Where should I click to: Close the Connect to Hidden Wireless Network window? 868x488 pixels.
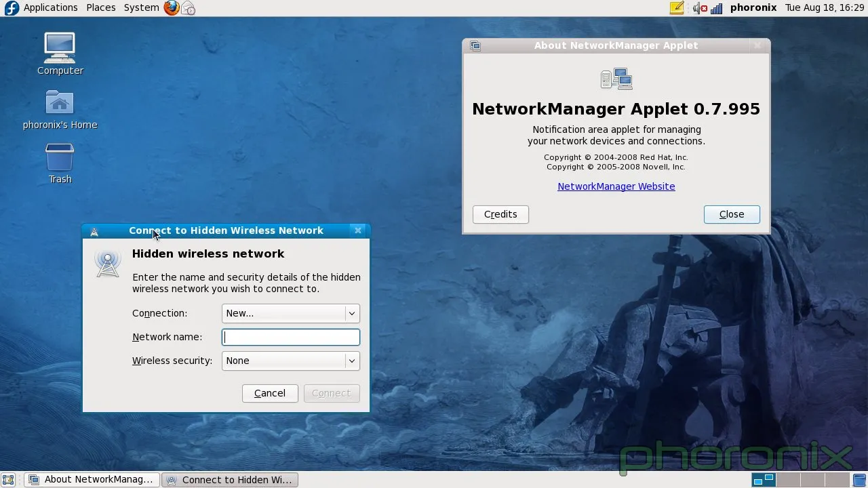358,230
